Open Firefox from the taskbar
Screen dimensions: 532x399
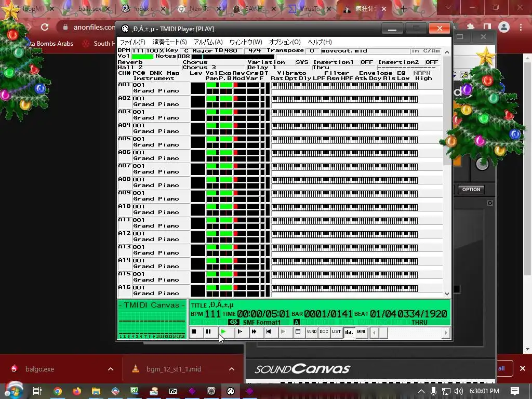(77, 391)
